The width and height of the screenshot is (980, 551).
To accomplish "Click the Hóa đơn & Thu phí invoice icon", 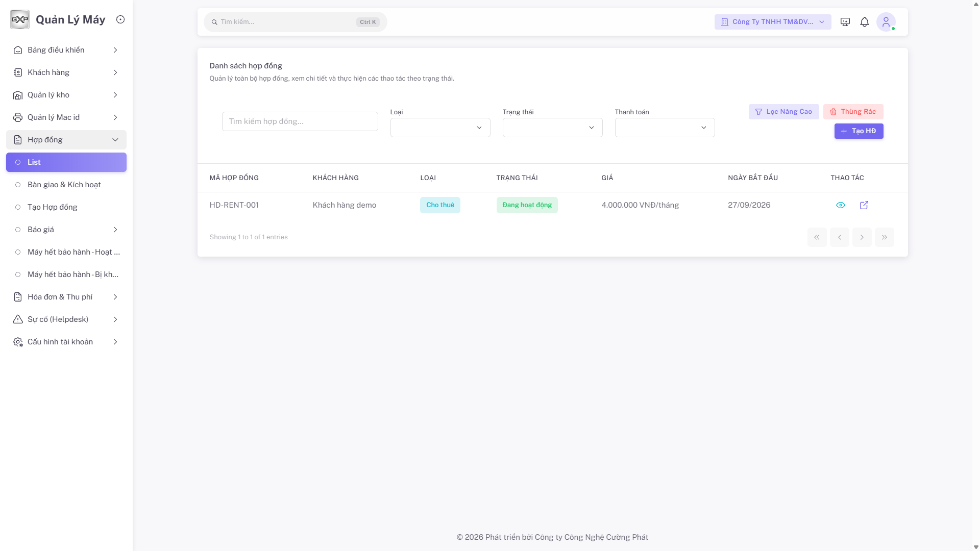I will tap(18, 297).
